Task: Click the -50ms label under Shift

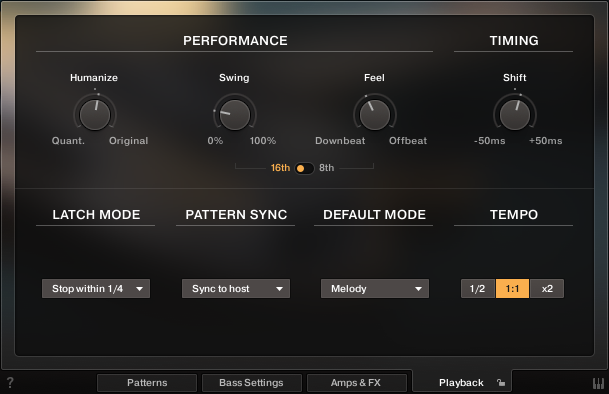Action: (489, 141)
